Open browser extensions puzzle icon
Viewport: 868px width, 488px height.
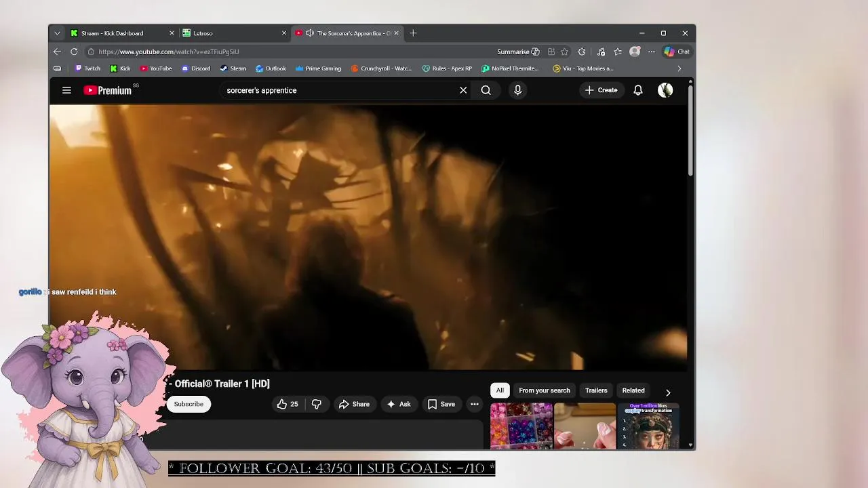click(x=581, y=52)
